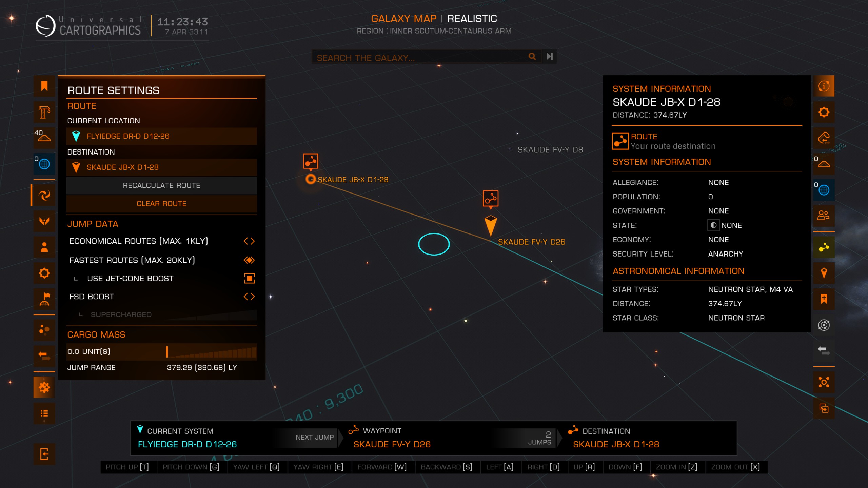Click the blue map focus cursor ring
Screen dimensions: 868x488
click(434, 244)
